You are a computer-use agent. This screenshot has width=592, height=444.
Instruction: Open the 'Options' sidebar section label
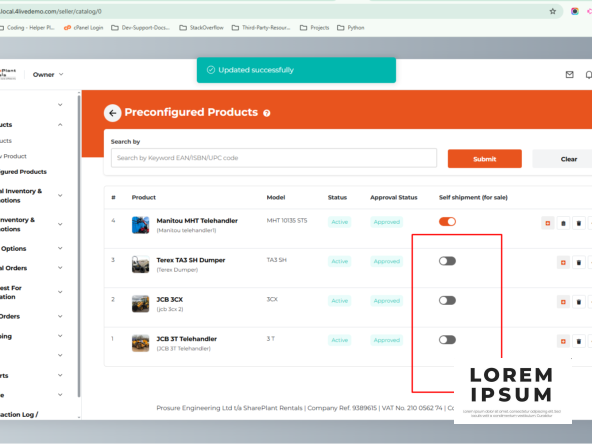pos(13,248)
